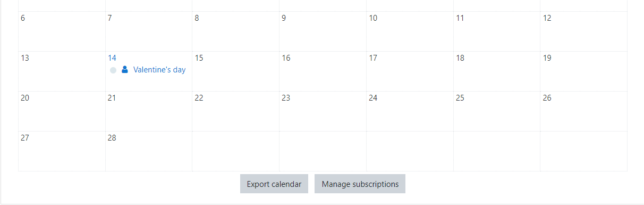Select day 27 in the calendar
The image size is (644, 205).
pos(62,151)
